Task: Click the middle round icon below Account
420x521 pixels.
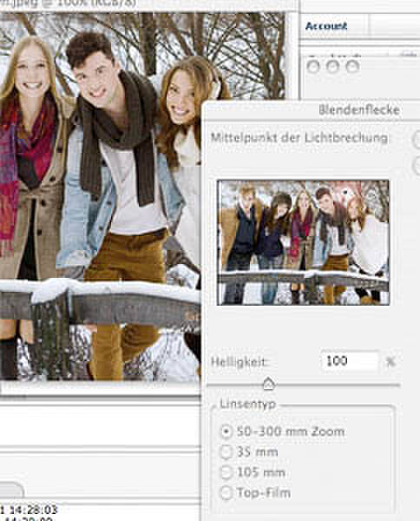Action: (x=332, y=67)
